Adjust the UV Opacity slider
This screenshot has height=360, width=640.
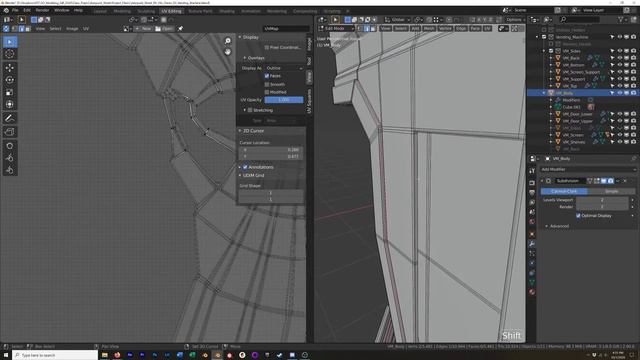[284, 100]
